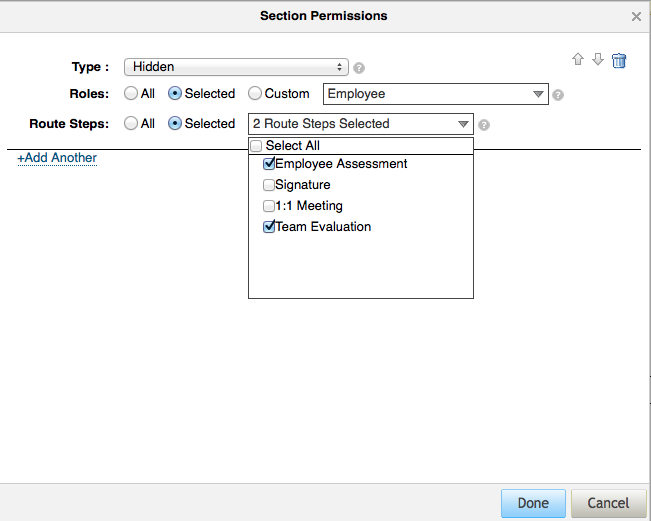Click the +Add Another link

(57, 158)
